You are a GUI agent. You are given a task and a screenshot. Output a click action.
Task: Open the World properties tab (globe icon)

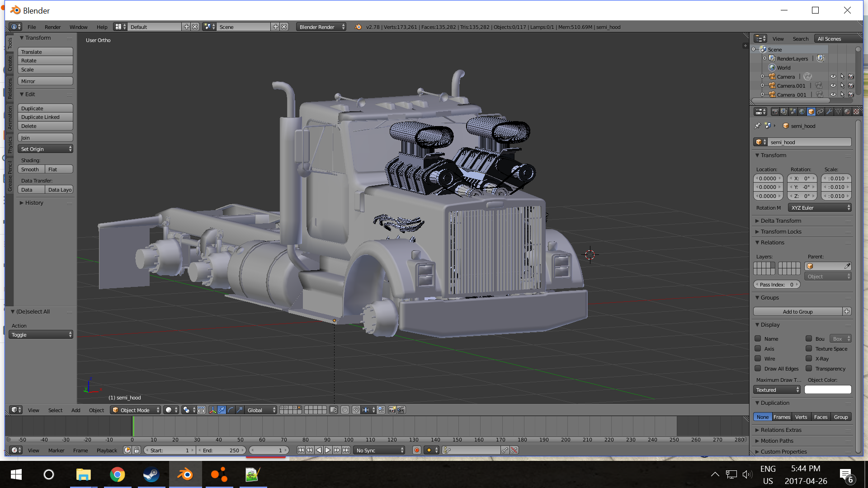[802, 112]
